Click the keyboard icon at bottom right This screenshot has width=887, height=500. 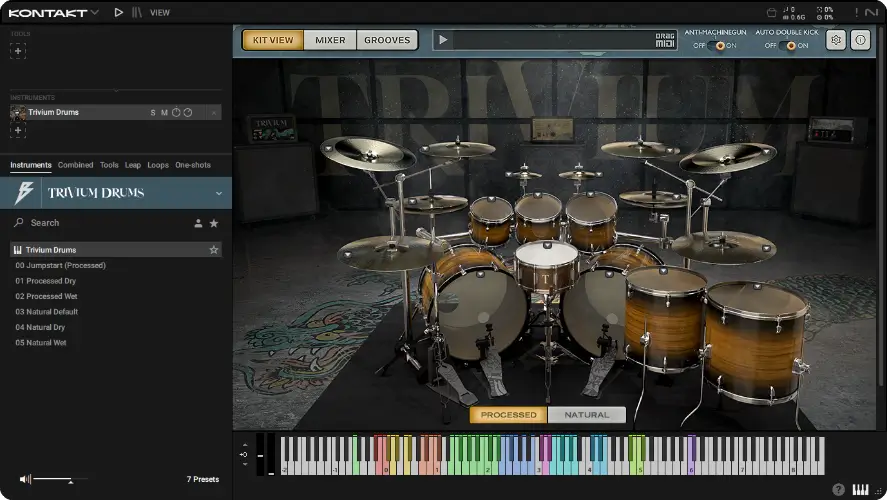coord(860,489)
